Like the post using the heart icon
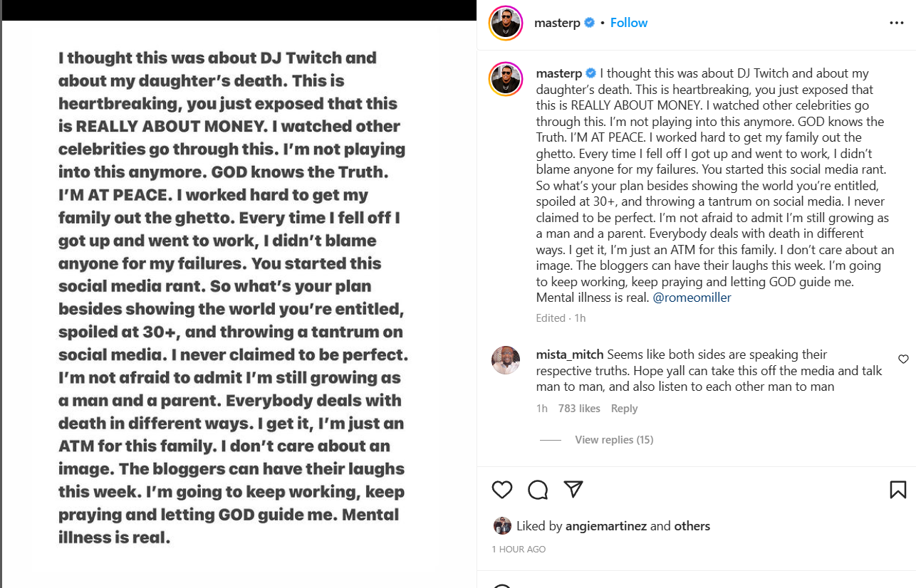The height and width of the screenshot is (588, 916). (x=501, y=490)
